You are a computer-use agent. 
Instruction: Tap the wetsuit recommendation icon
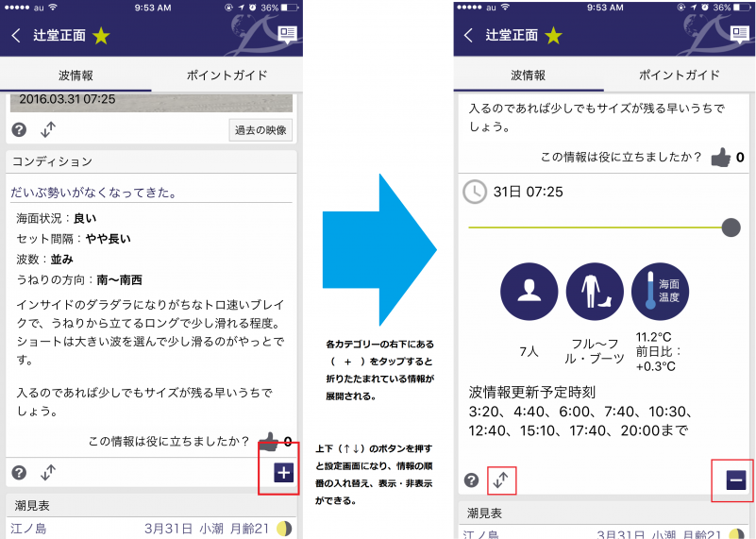pos(595,292)
